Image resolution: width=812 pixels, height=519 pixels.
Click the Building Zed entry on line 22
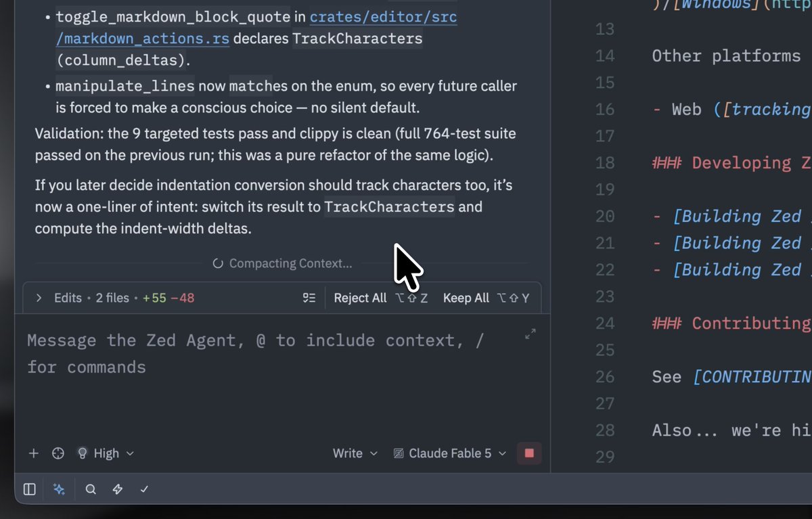click(731, 270)
